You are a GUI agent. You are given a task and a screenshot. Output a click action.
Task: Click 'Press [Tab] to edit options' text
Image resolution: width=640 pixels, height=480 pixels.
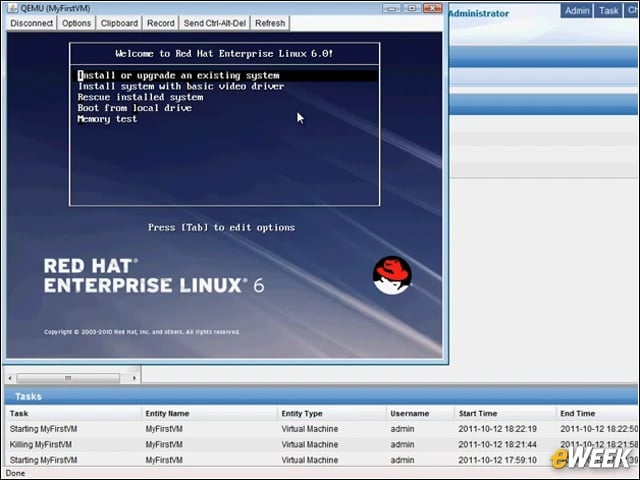221,227
